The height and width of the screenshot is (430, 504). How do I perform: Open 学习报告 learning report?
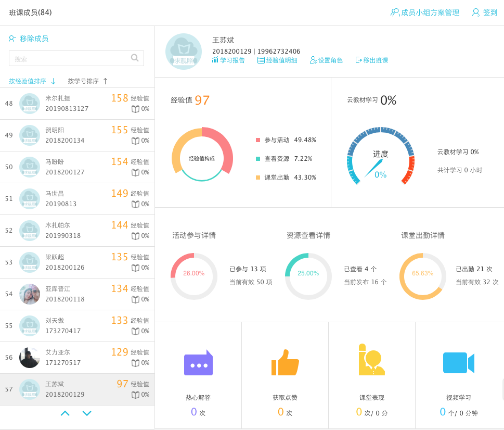pos(228,60)
